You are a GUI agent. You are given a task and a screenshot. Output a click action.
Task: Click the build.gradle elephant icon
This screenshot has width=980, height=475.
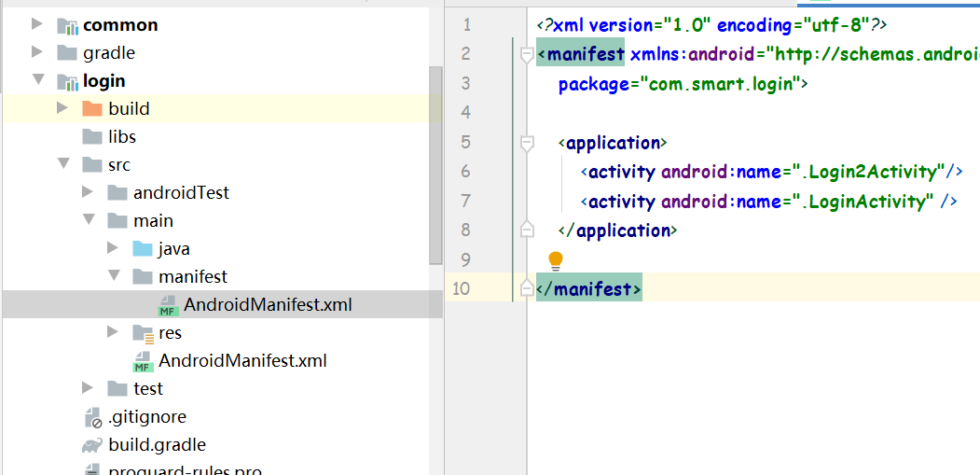(92, 445)
